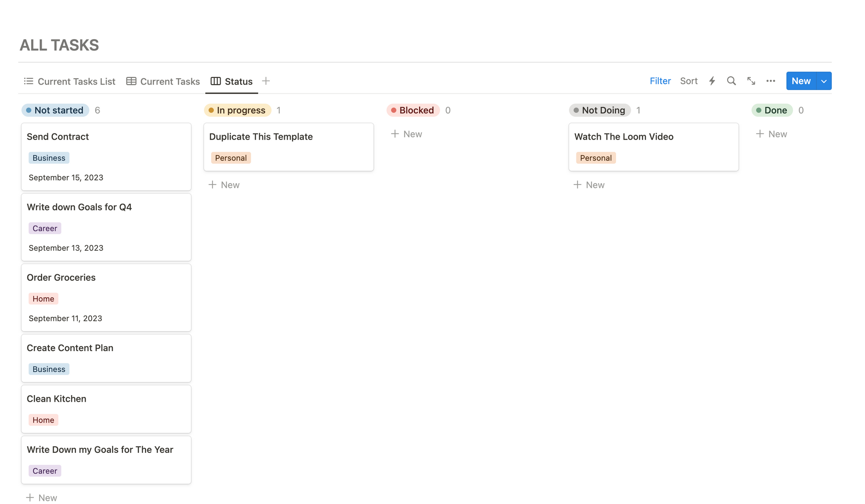Add a new view with plus icon

click(266, 81)
